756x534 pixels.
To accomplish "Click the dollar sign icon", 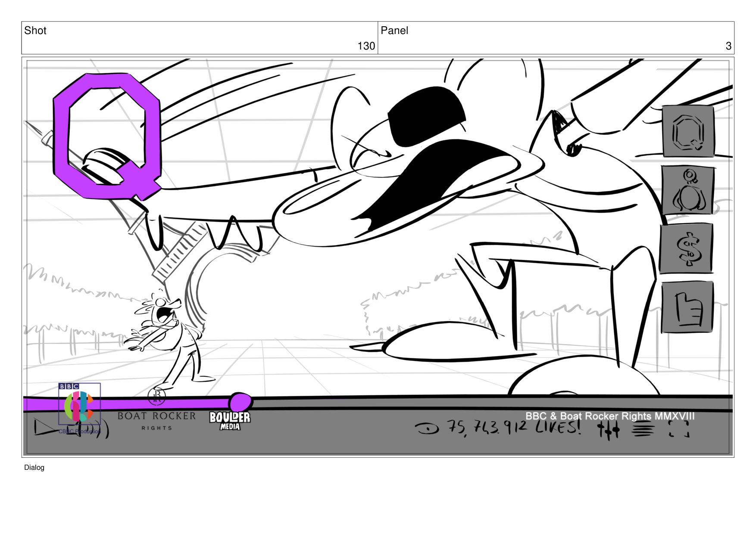I will (686, 248).
